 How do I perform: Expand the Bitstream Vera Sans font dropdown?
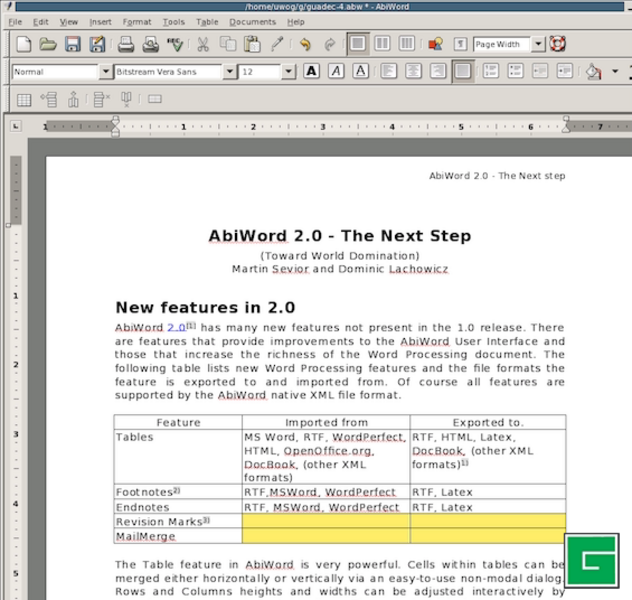click(x=229, y=72)
